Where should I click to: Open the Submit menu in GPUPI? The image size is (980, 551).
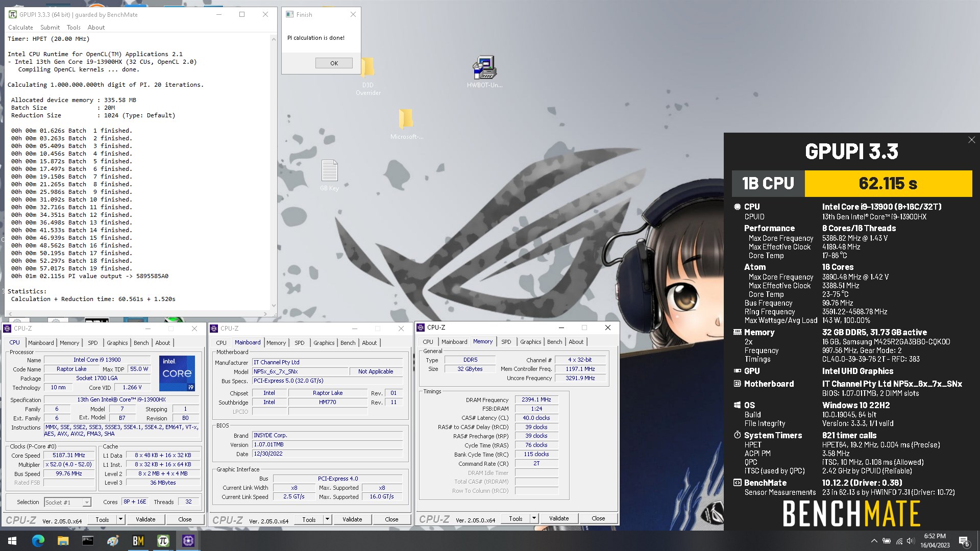pyautogui.click(x=50, y=28)
